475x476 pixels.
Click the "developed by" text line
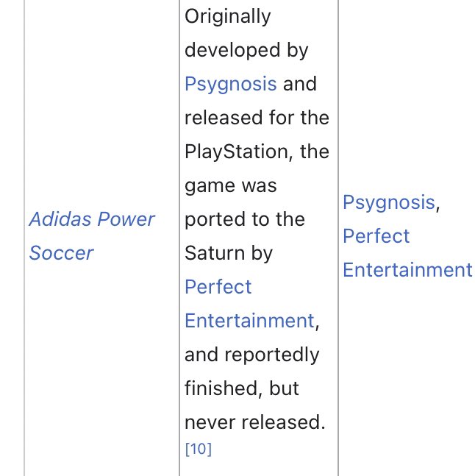coord(246,50)
